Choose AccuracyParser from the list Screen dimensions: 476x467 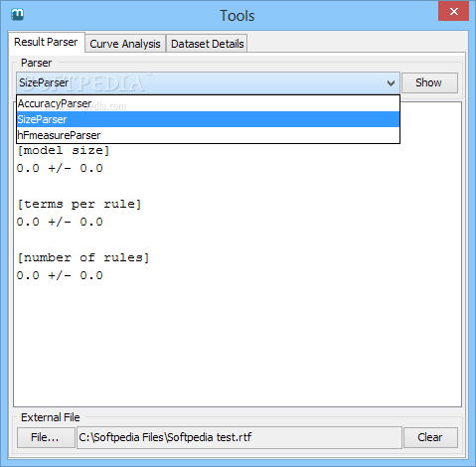(208, 103)
